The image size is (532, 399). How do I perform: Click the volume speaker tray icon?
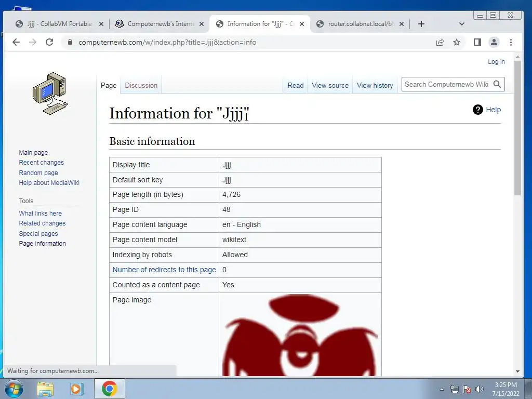(480, 389)
